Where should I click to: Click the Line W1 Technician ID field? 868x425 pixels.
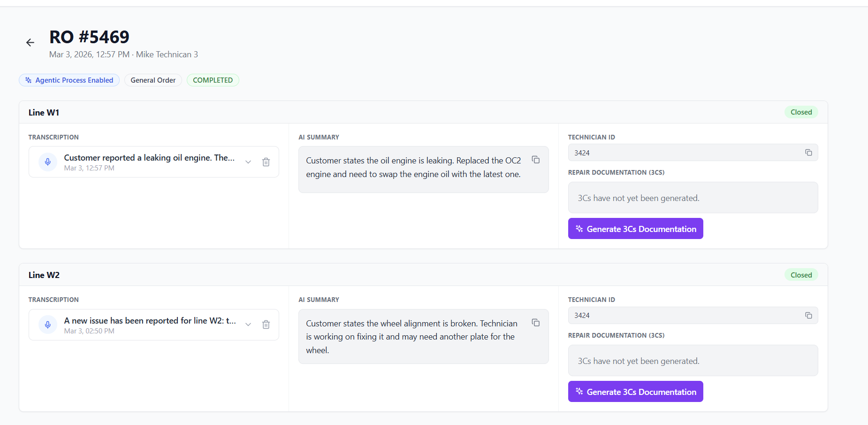point(685,153)
